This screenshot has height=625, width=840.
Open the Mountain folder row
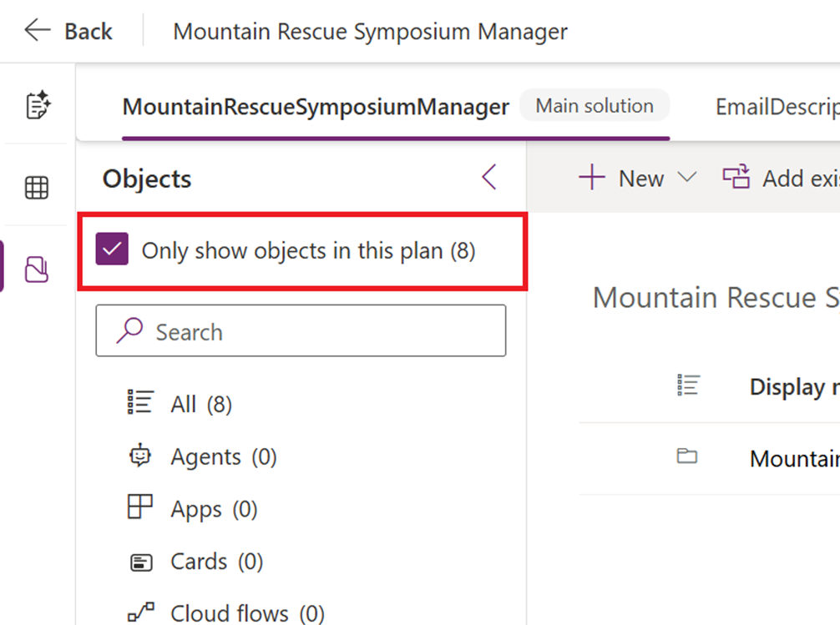coord(793,458)
